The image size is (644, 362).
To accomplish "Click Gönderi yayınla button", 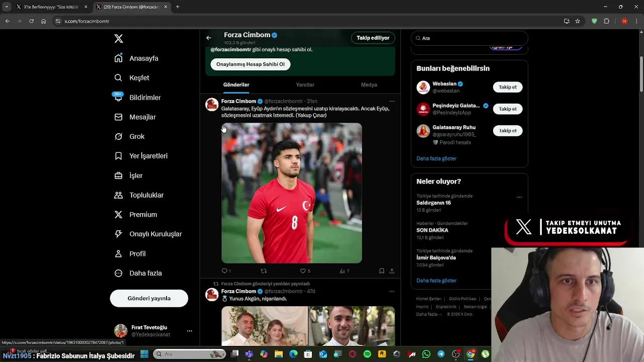I will pos(149,298).
